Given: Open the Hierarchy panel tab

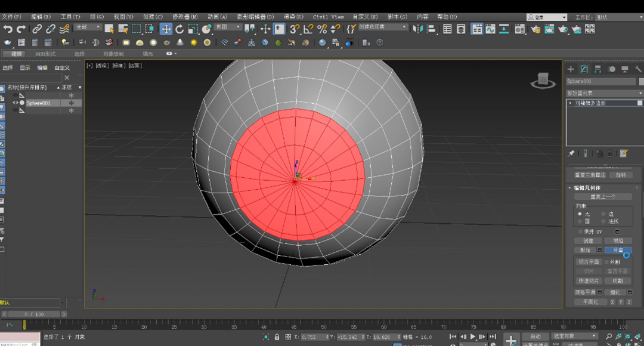Looking at the screenshot, I should (597, 69).
